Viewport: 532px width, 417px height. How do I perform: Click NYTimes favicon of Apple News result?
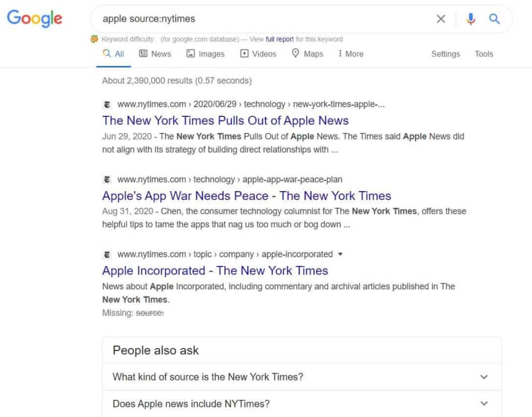coord(107,104)
